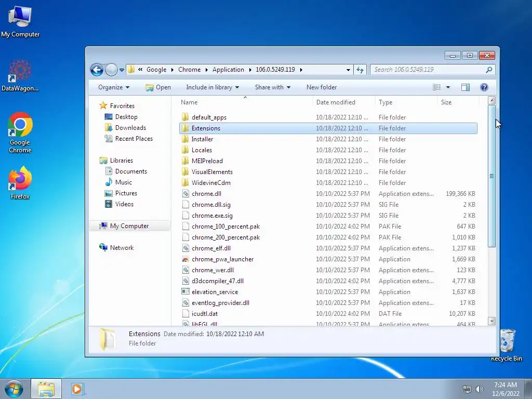
Task: Select Recent Places in sidebar
Action: click(129, 138)
